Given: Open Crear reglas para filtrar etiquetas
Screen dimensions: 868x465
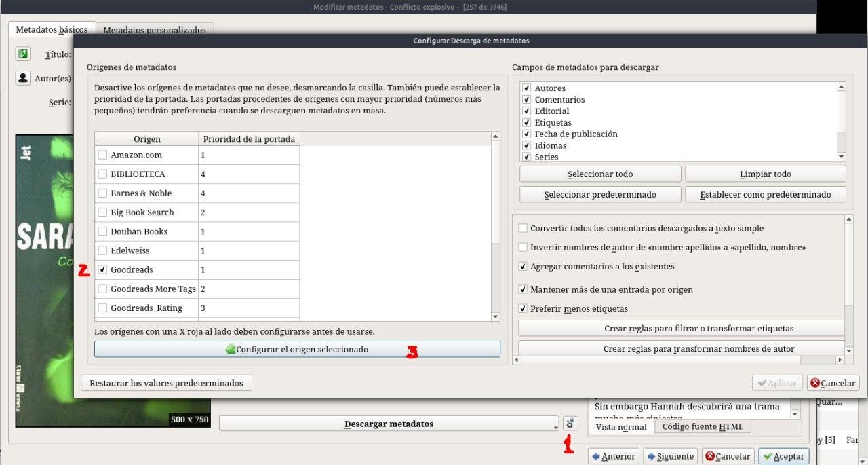Looking at the screenshot, I should point(682,329).
